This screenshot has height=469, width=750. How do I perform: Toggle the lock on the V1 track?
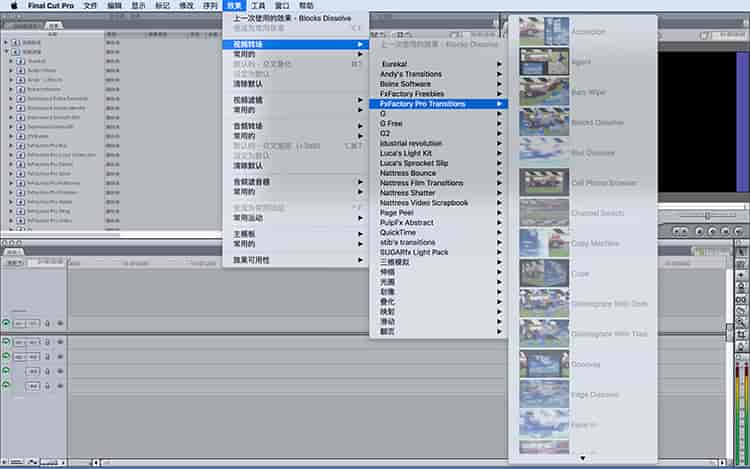pyautogui.click(x=47, y=323)
